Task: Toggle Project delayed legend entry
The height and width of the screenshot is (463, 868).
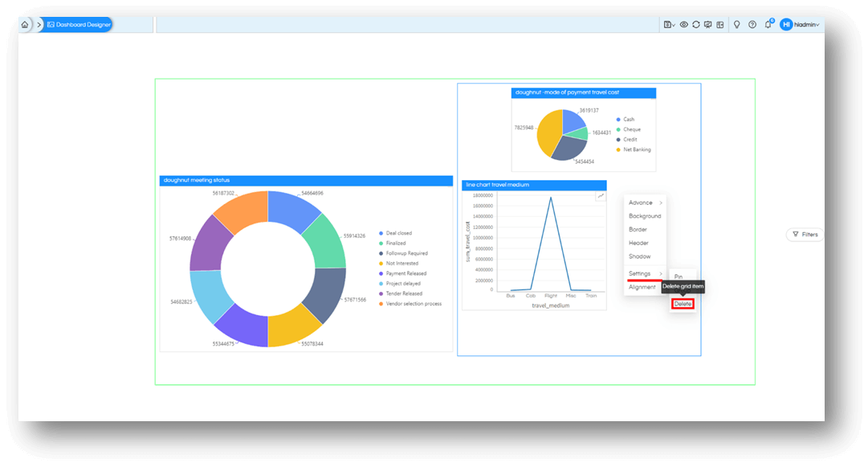Action: click(x=400, y=284)
